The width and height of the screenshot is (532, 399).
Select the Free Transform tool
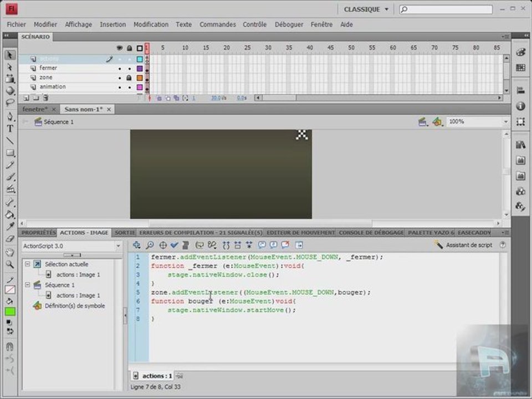click(10, 79)
